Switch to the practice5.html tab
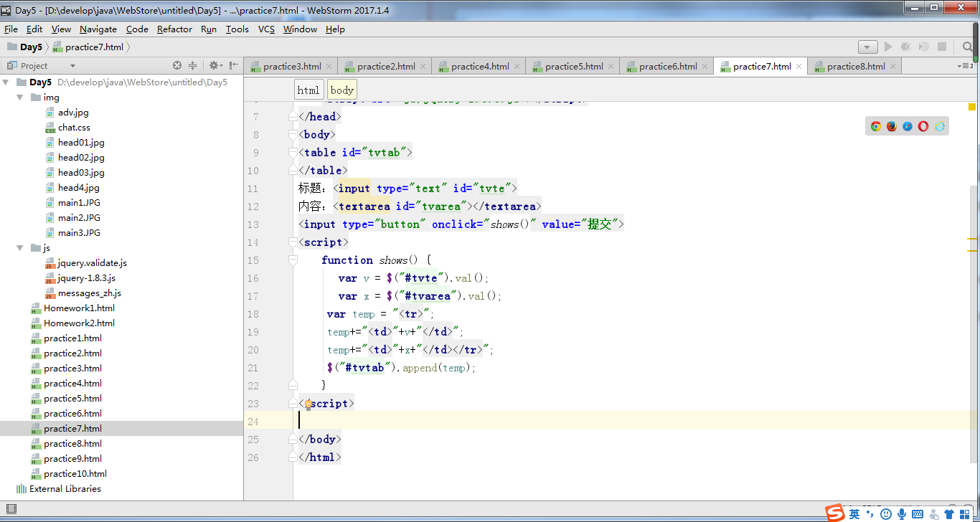980x522 pixels. [574, 67]
